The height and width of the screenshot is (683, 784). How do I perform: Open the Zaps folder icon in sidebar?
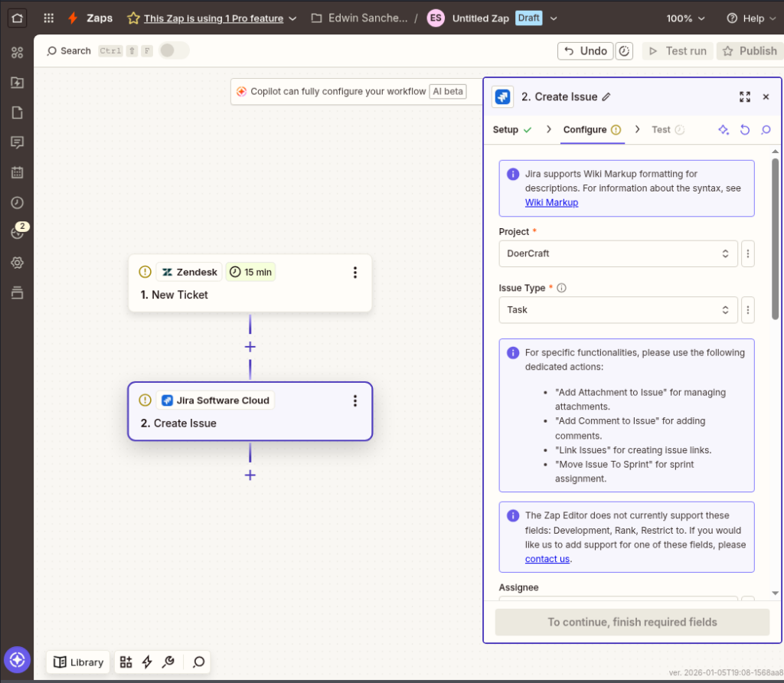[x=17, y=82]
